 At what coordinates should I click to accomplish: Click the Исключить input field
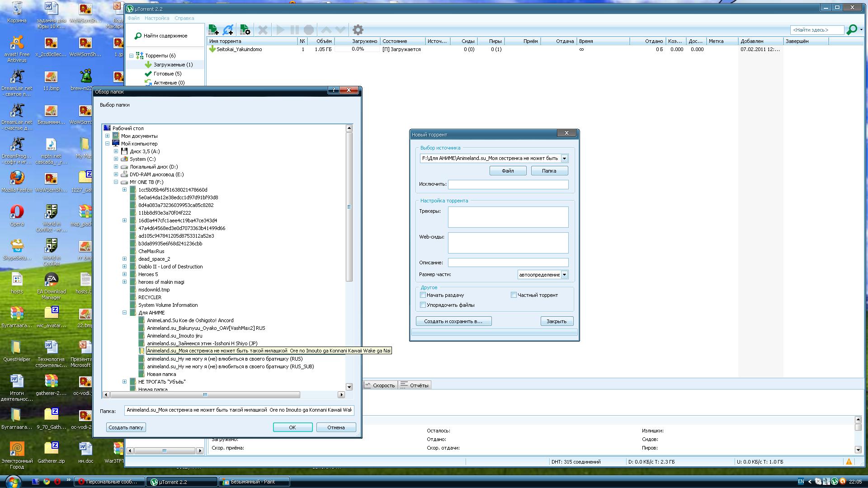pos(508,184)
